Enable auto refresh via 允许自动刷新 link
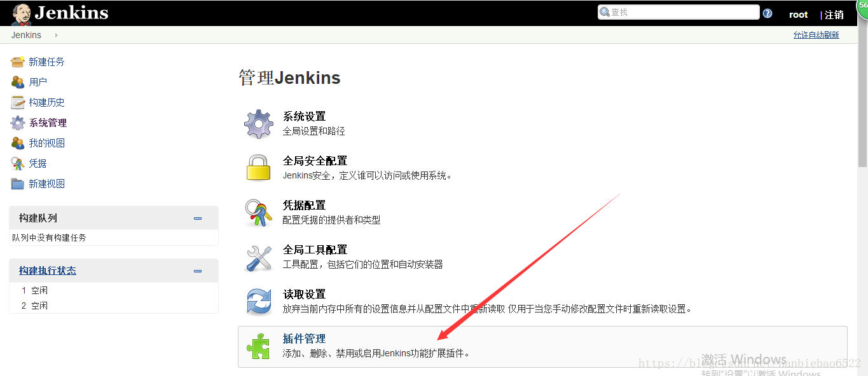868x376 pixels. point(816,35)
